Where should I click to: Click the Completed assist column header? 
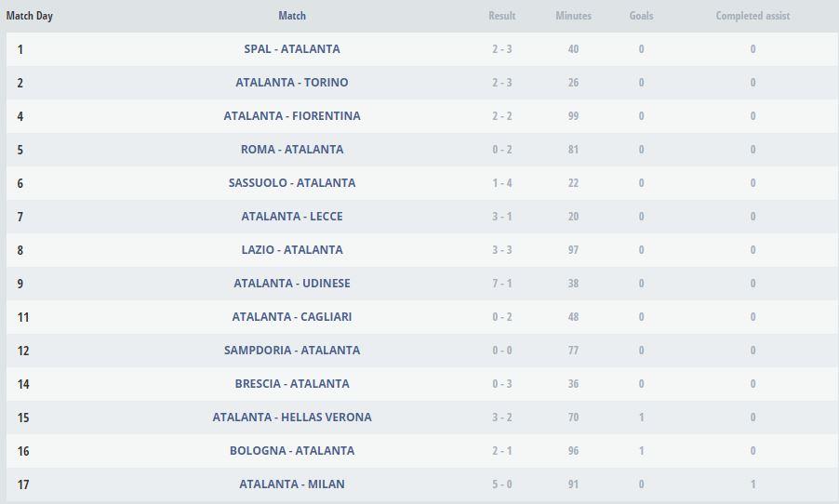pyautogui.click(x=752, y=16)
